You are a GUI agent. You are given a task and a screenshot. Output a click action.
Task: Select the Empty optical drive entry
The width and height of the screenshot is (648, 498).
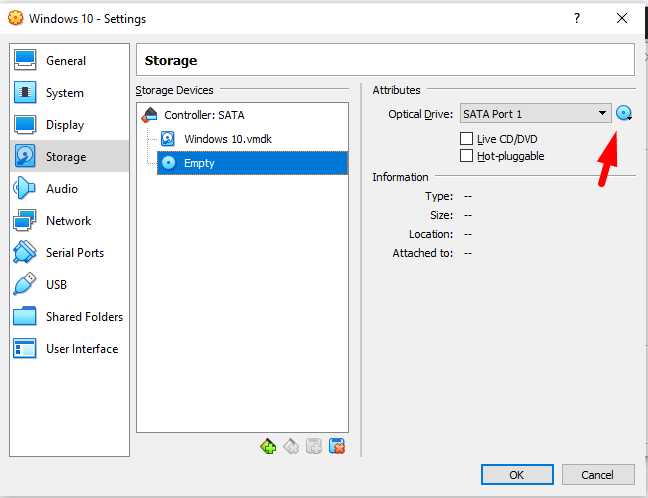(199, 163)
